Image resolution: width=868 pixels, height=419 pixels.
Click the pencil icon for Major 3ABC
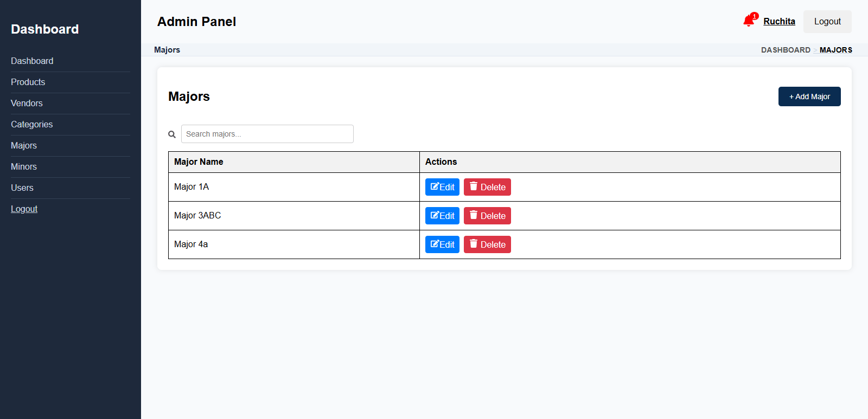(435, 215)
